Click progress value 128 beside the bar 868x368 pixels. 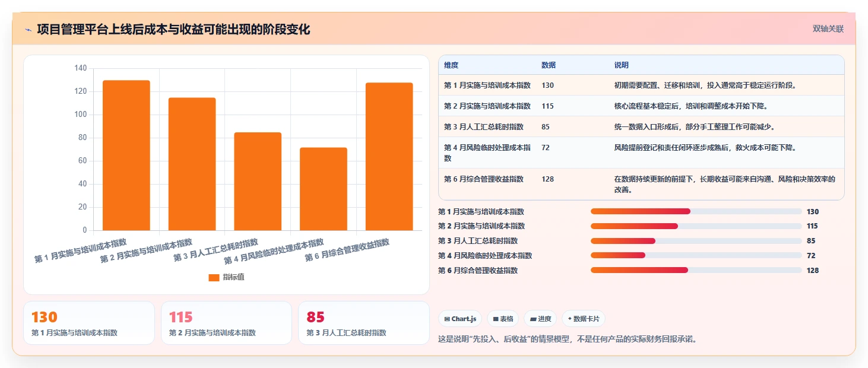pyautogui.click(x=813, y=271)
